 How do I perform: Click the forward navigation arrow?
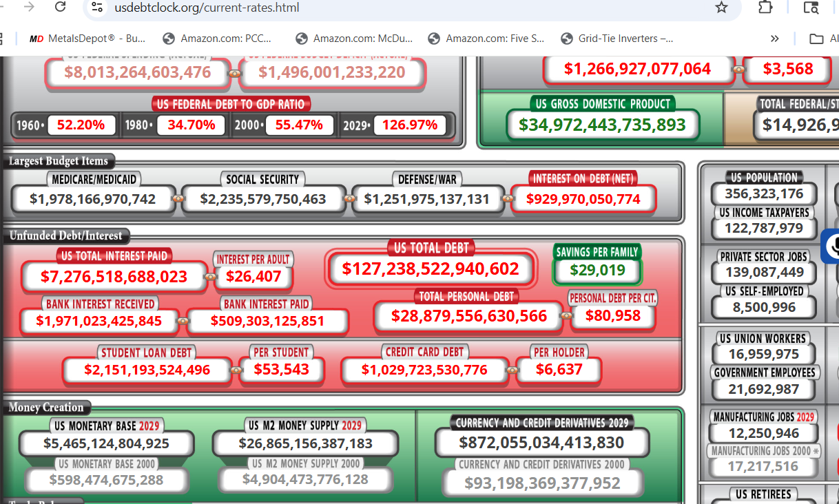(x=29, y=7)
